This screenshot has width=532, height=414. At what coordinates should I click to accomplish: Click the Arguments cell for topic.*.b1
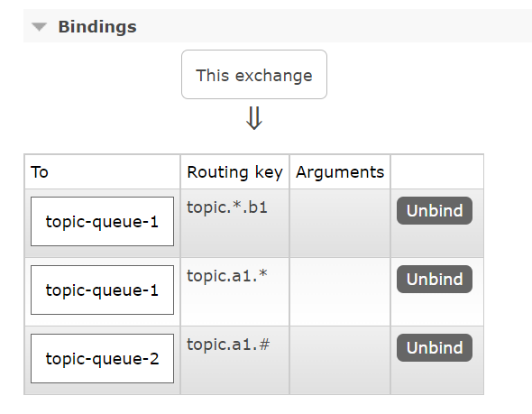click(x=340, y=224)
